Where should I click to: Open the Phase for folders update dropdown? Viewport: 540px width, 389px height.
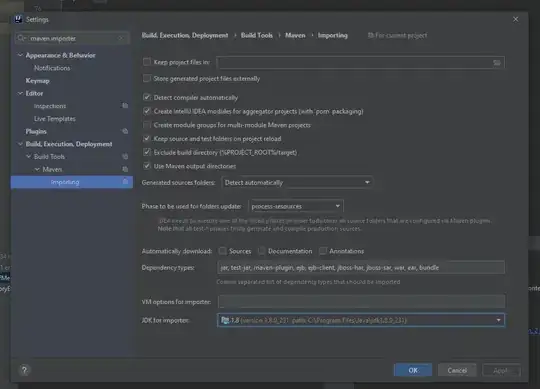[x=295, y=206]
